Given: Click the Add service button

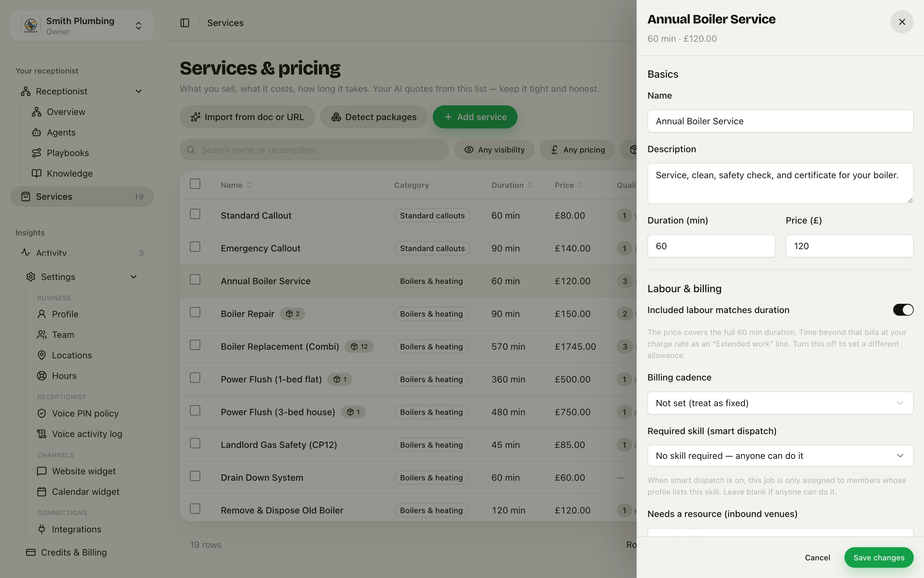Looking at the screenshot, I should [x=475, y=117].
